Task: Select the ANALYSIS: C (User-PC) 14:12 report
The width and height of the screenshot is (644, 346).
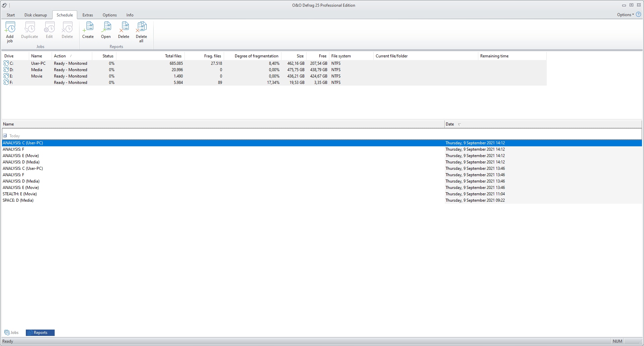Action: (x=322, y=143)
